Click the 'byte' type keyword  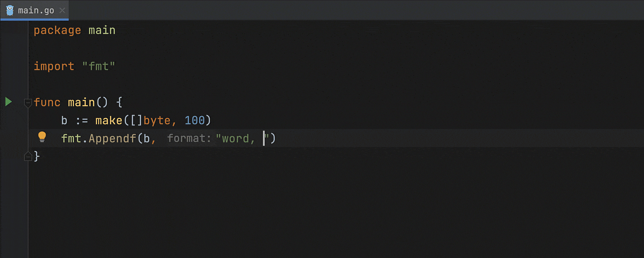157,121
